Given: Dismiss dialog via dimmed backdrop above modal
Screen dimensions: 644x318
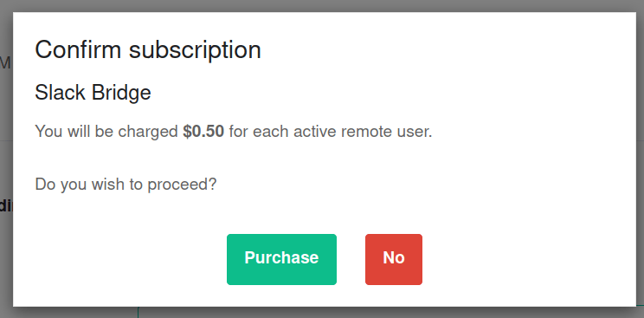Looking at the screenshot, I should pos(322,5).
